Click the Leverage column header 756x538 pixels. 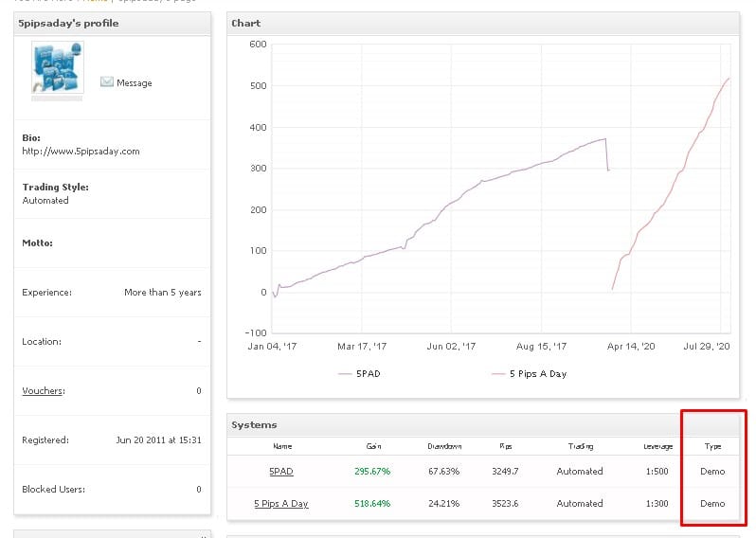(657, 446)
